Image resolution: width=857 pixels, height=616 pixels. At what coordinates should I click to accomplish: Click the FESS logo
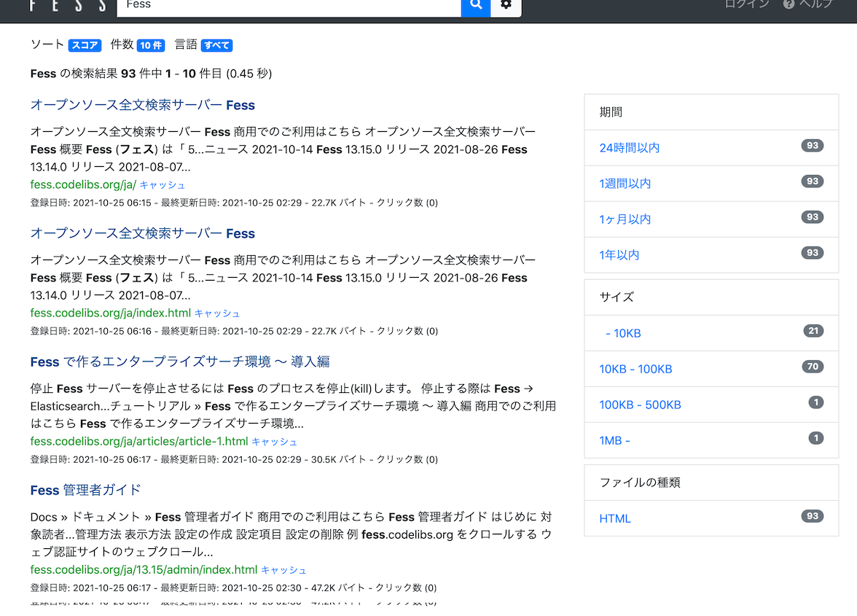pos(68,6)
